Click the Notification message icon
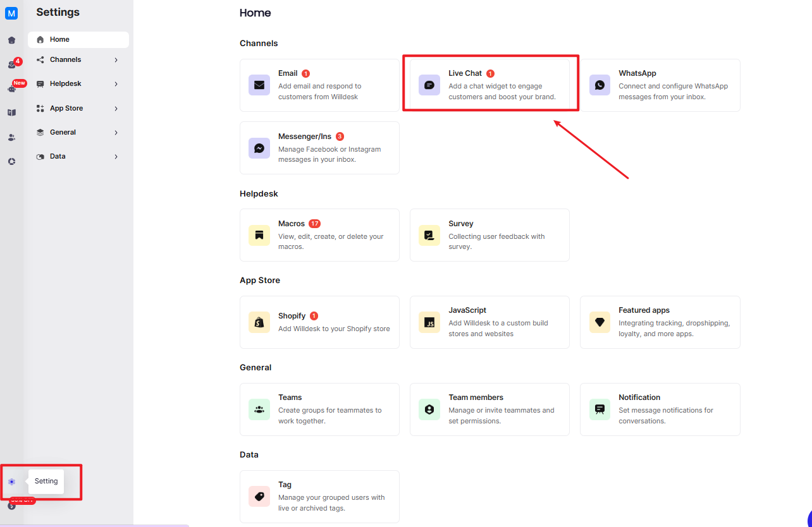 pos(600,409)
